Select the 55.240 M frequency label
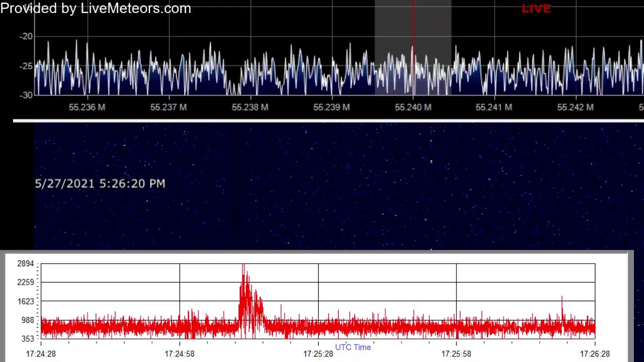644x362 pixels. point(413,107)
